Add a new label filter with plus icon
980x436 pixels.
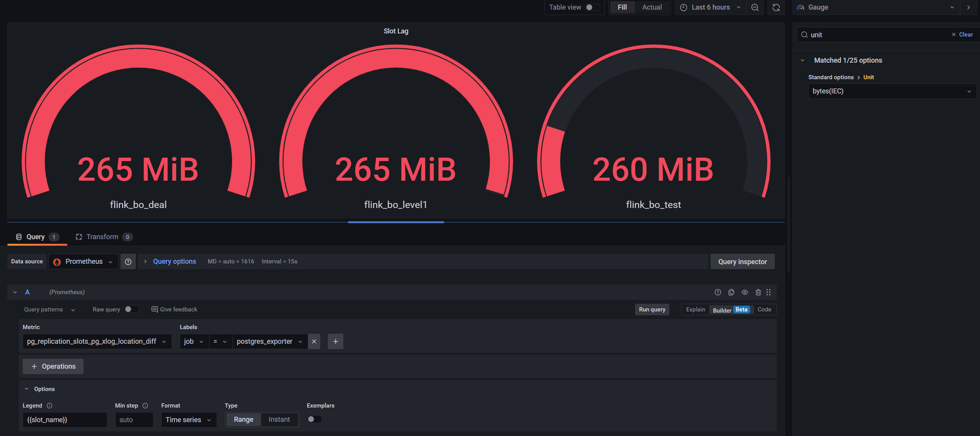[335, 341]
